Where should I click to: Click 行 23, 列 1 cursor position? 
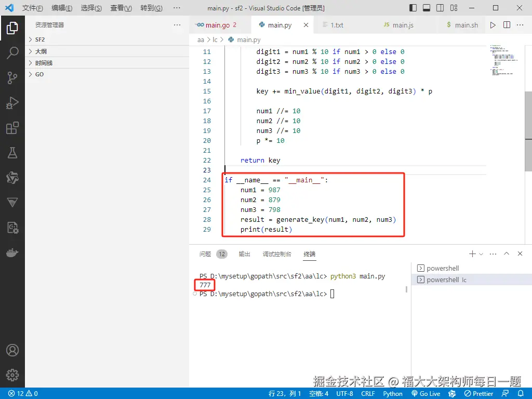coord(285,394)
